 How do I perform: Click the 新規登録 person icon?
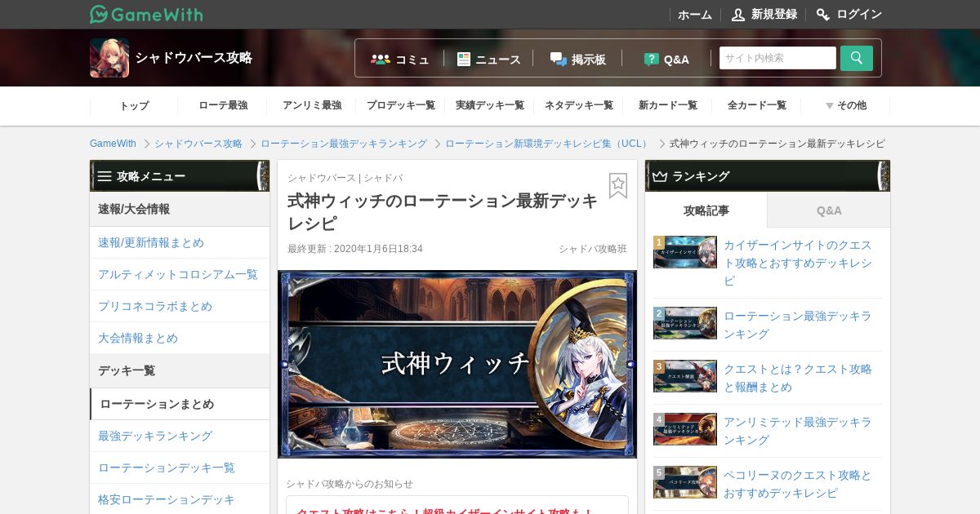coord(738,14)
